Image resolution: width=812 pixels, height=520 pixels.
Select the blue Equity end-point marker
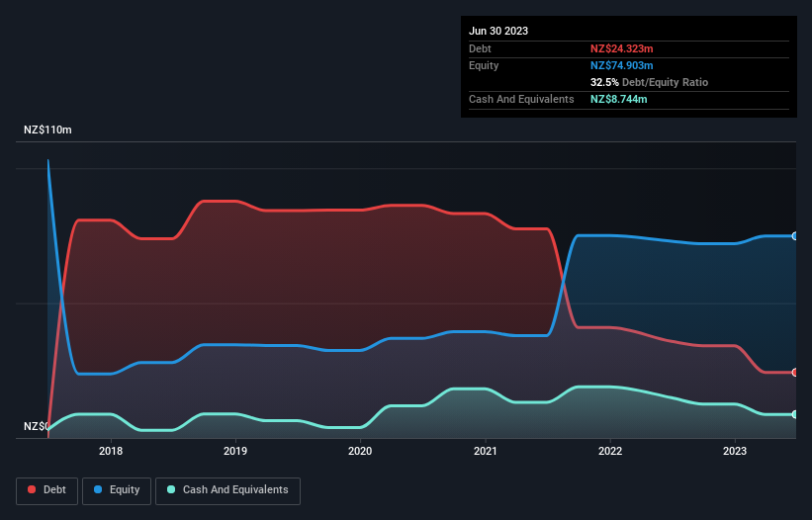(x=795, y=236)
